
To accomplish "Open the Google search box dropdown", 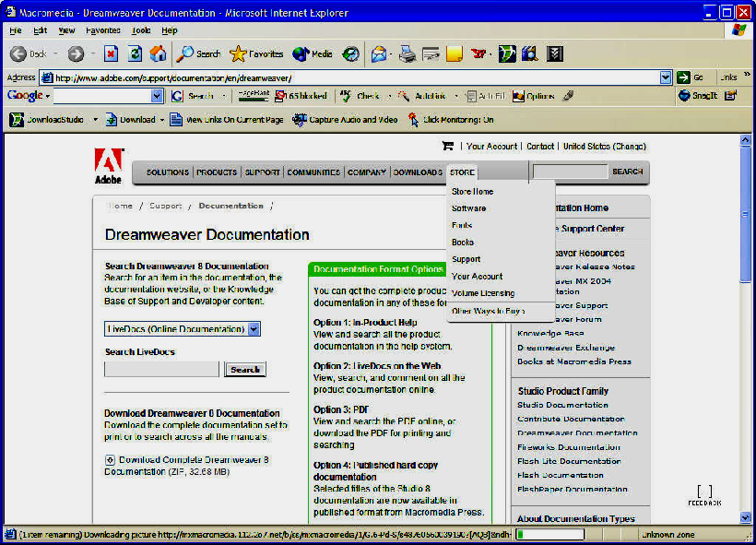I will pos(156,96).
